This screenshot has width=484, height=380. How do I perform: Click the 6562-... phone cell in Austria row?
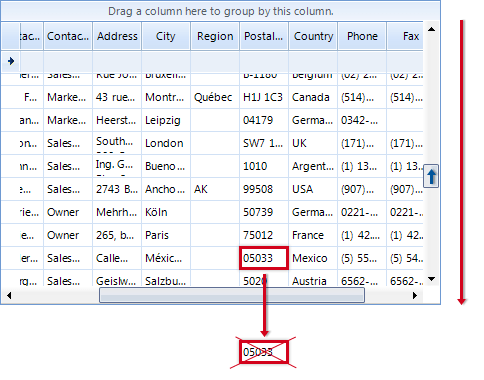(x=362, y=279)
